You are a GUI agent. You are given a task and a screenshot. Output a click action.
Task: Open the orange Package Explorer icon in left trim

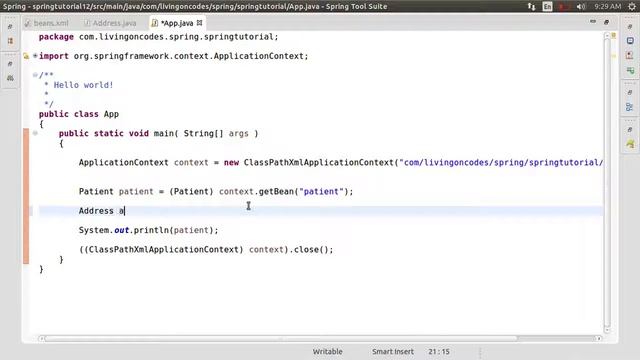tap(11, 41)
